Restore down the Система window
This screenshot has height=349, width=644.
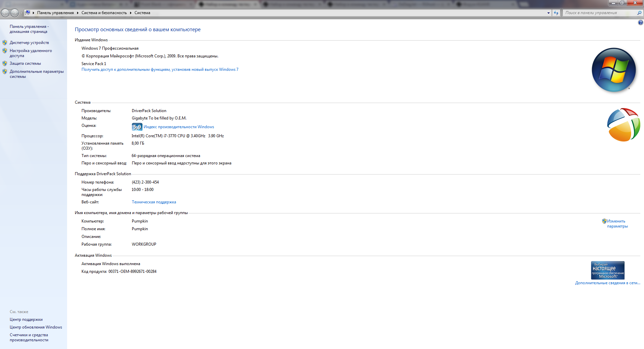622,3
